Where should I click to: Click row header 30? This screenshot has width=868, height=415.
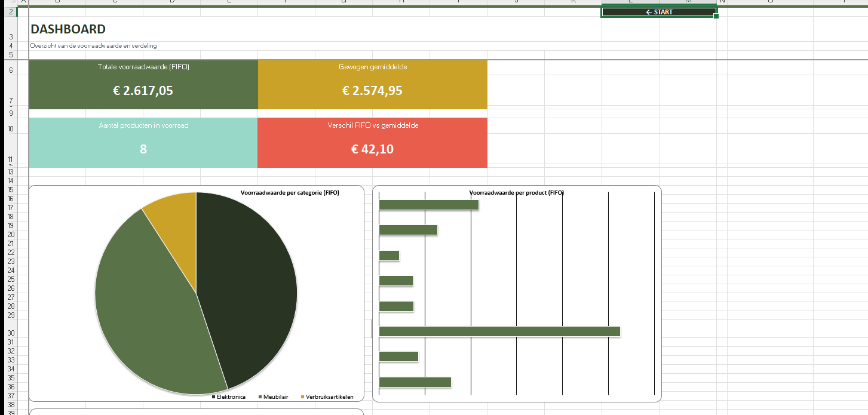[11, 333]
